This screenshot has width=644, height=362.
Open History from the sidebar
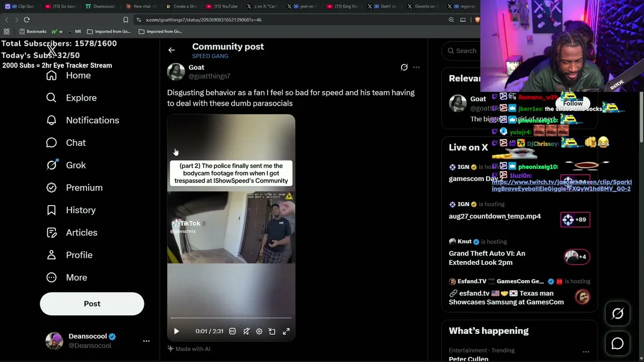click(71, 210)
